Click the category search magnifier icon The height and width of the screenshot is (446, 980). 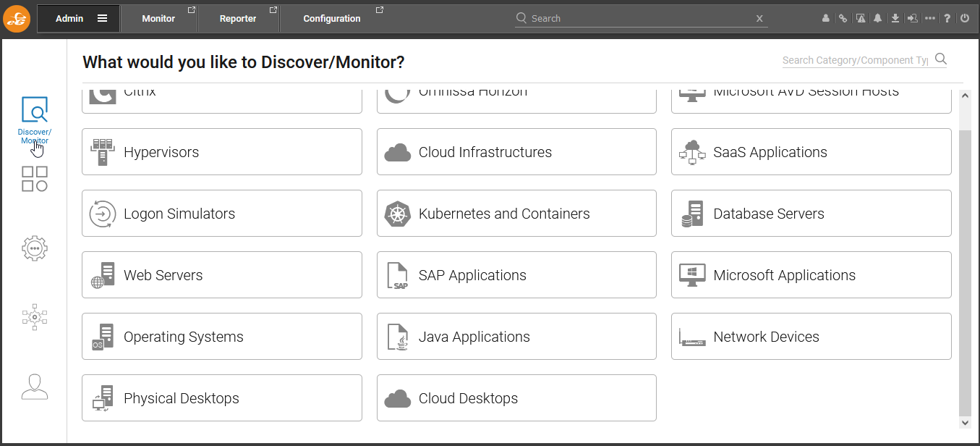[x=941, y=59]
